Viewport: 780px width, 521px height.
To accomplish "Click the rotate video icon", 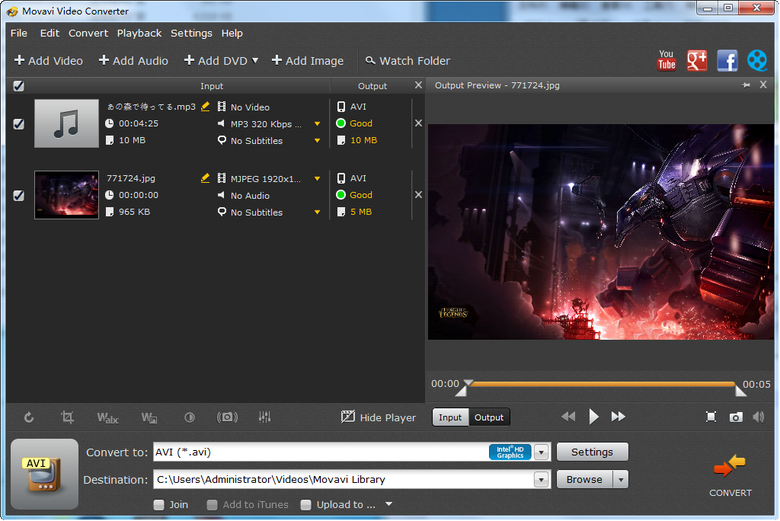I will (x=29, y=417).
